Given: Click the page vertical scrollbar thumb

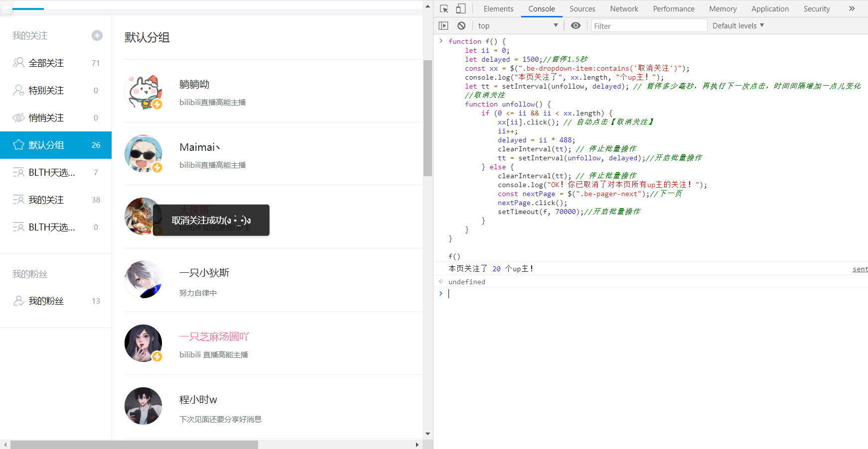Looking at the screenshot, I should point(428,118).
